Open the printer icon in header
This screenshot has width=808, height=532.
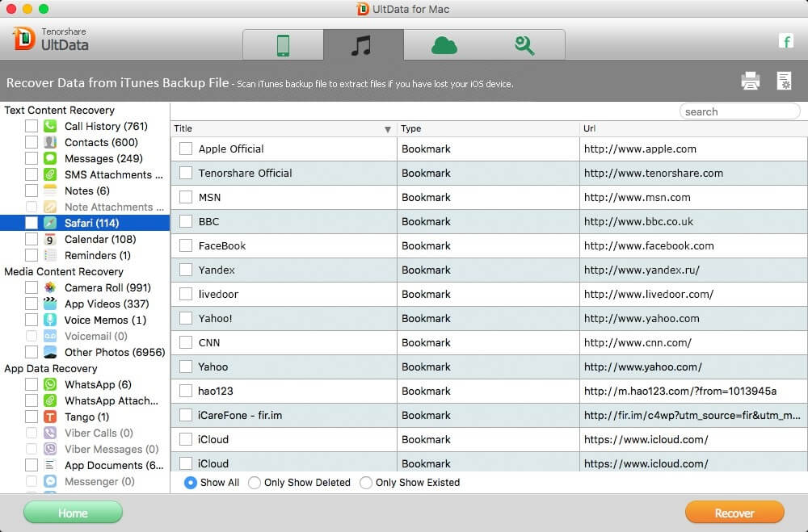[751, 81]
